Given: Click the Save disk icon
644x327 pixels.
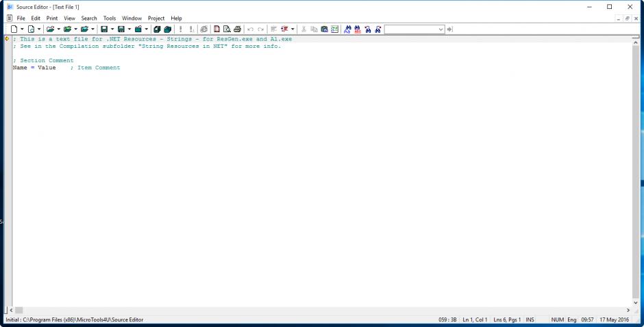Looking at the screenshot, I should (104, 29).
